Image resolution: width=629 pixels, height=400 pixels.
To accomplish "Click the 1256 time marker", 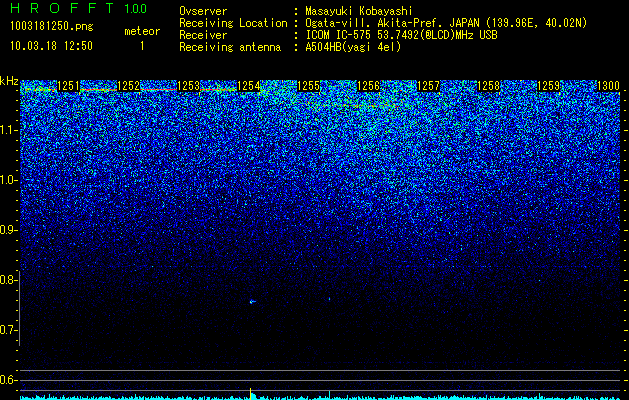I will pos(368,86).
